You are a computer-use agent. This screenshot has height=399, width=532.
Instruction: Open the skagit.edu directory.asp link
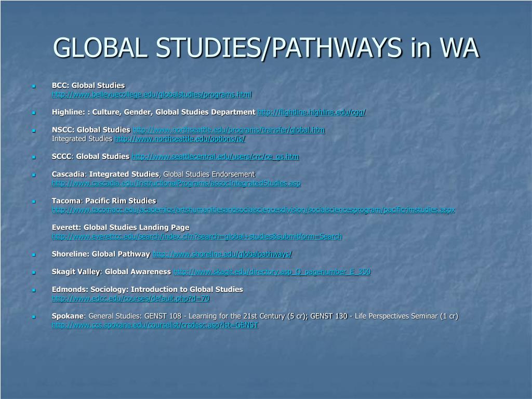coord(272,272)
